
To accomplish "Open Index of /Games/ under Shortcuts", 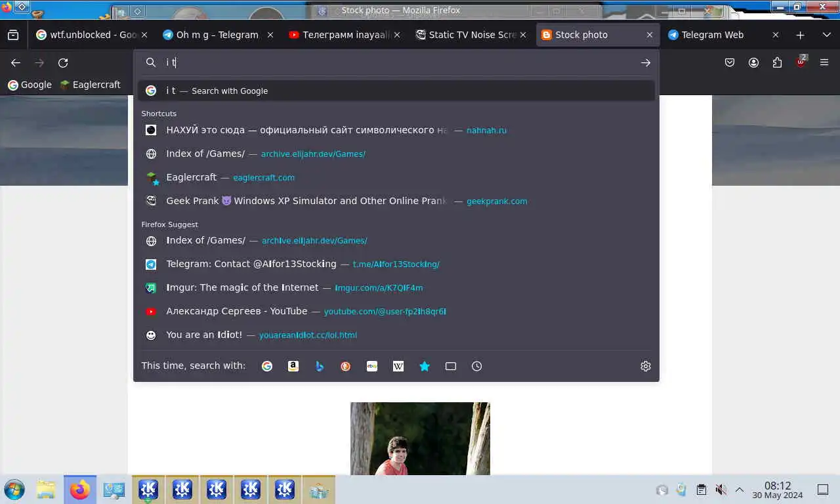I will [396, 154].
